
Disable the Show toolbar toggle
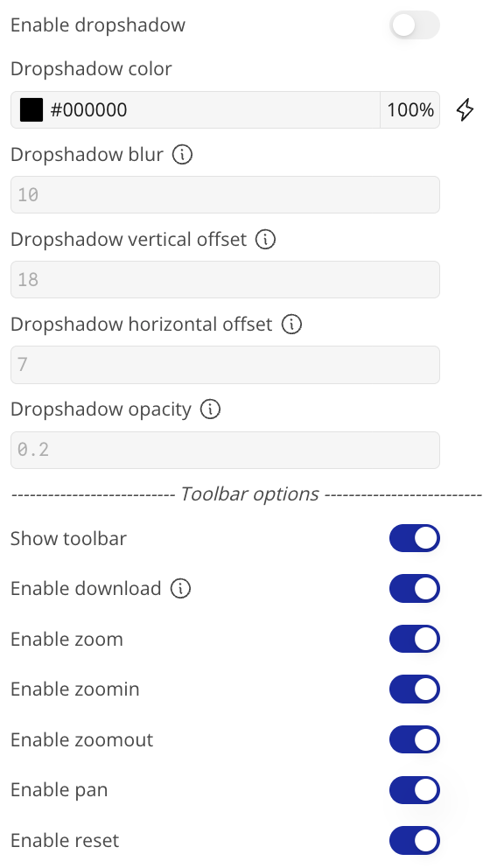(415, 539)
